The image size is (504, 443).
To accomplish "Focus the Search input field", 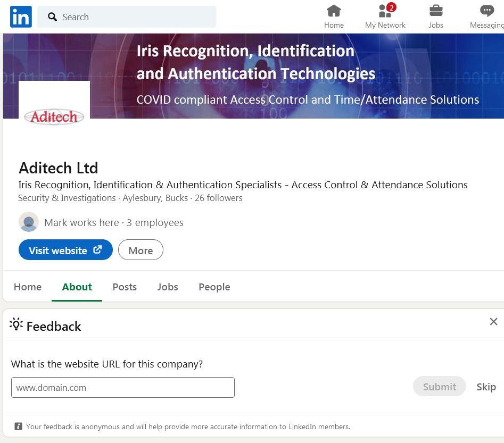I will click(x=127, y=16).
